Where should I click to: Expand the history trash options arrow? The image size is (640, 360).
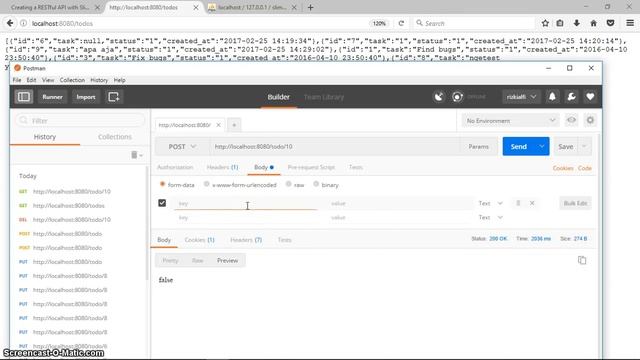(x=141, y=155)
